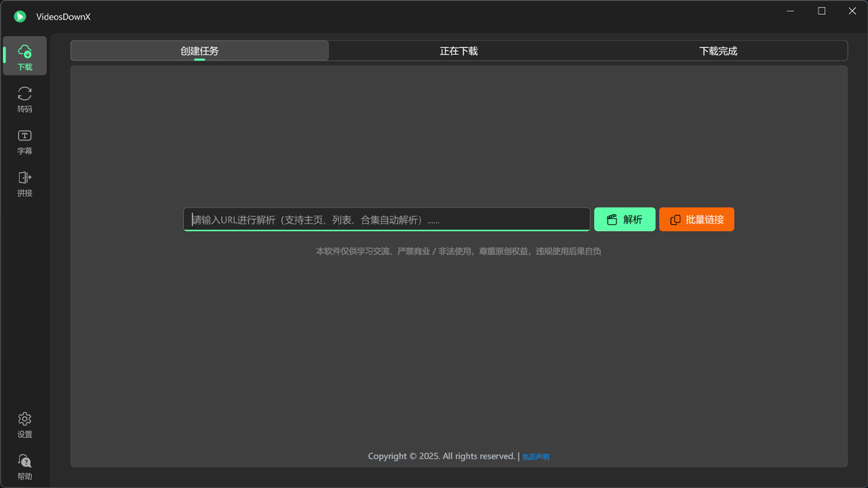Open the 转码 transcode panel

[x=24, y=100]
